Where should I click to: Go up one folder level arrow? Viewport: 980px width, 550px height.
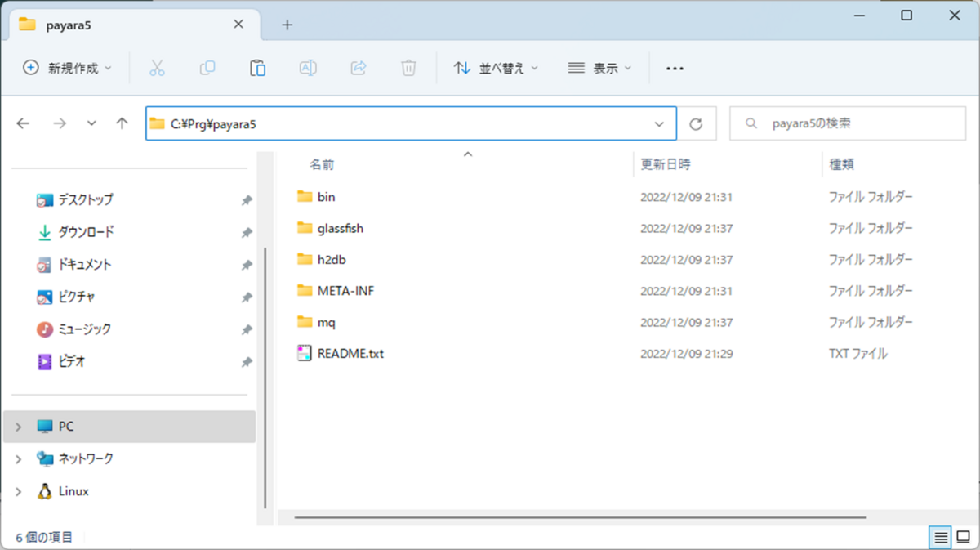[x=122, y=123]
